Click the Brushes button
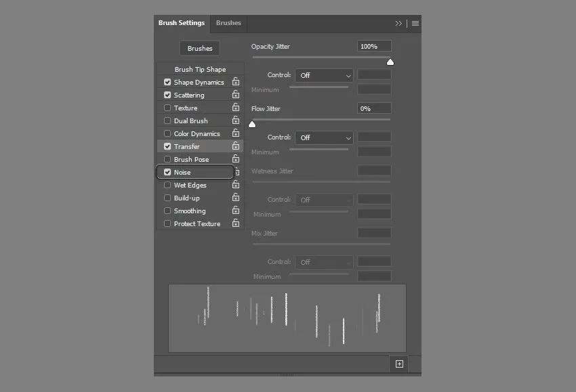This screenshot has height=392, width=576. [200, 48]
